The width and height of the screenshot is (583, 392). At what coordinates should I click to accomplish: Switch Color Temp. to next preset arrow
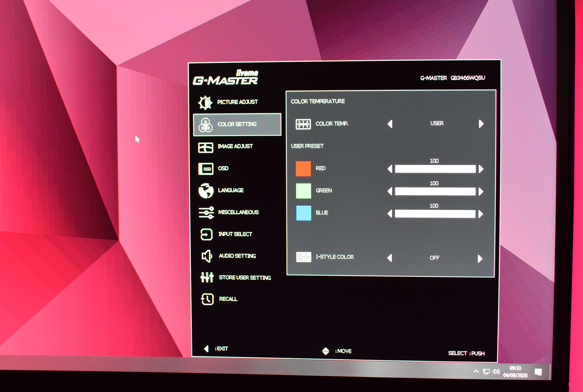pyautogui.click(x=481, y=124)
